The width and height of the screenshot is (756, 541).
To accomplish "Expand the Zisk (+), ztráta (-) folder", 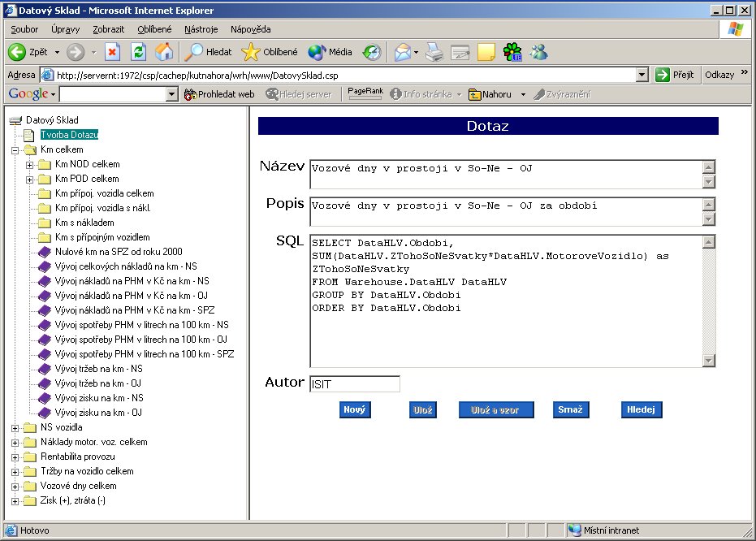I will [15, 501].
